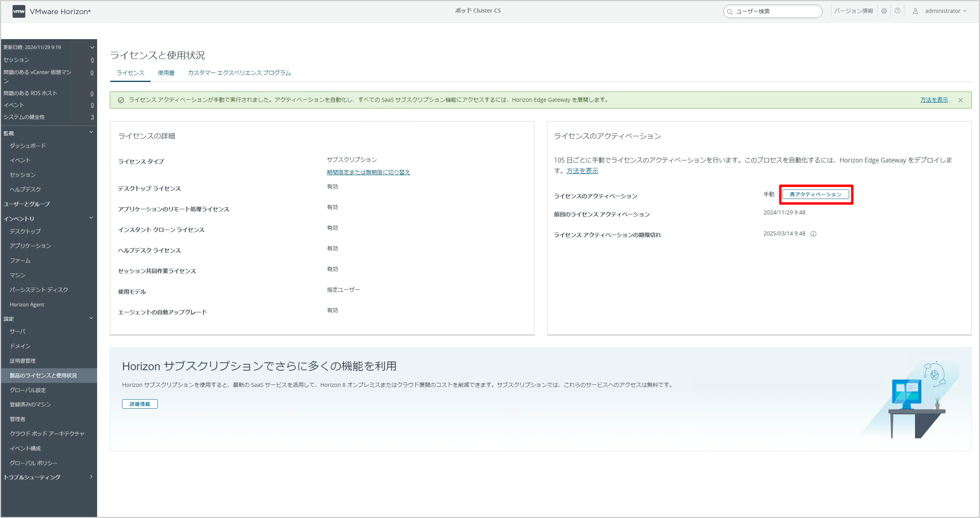Click the 詳細情報 button
Viewport: 980px width, 518px height.
point(140,404)
